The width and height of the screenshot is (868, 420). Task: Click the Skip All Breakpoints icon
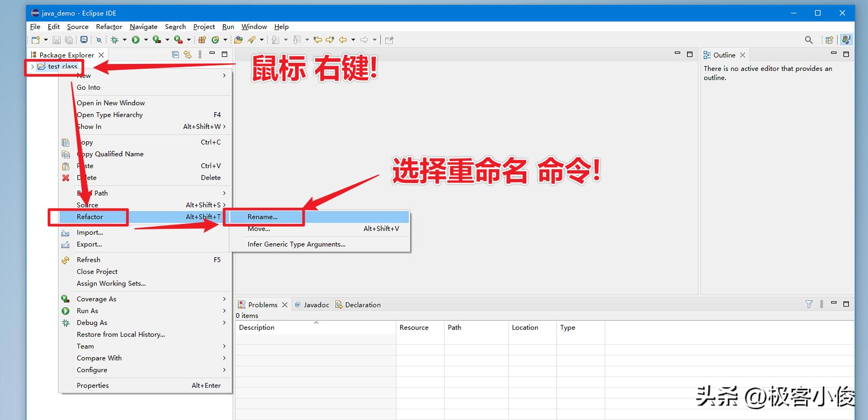pos(99,40)
